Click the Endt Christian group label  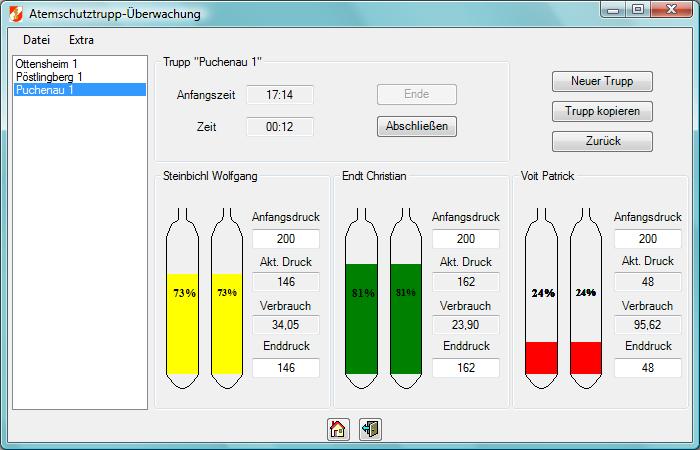coord(374,176)
